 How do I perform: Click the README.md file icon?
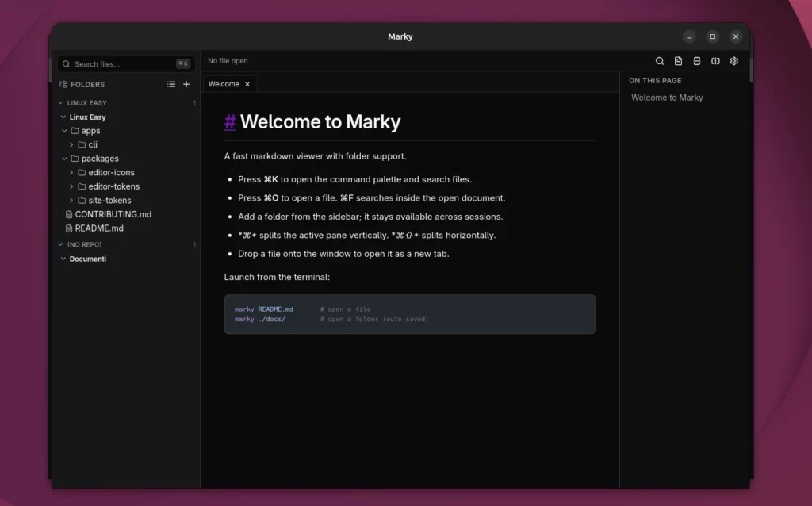(68, 228)
